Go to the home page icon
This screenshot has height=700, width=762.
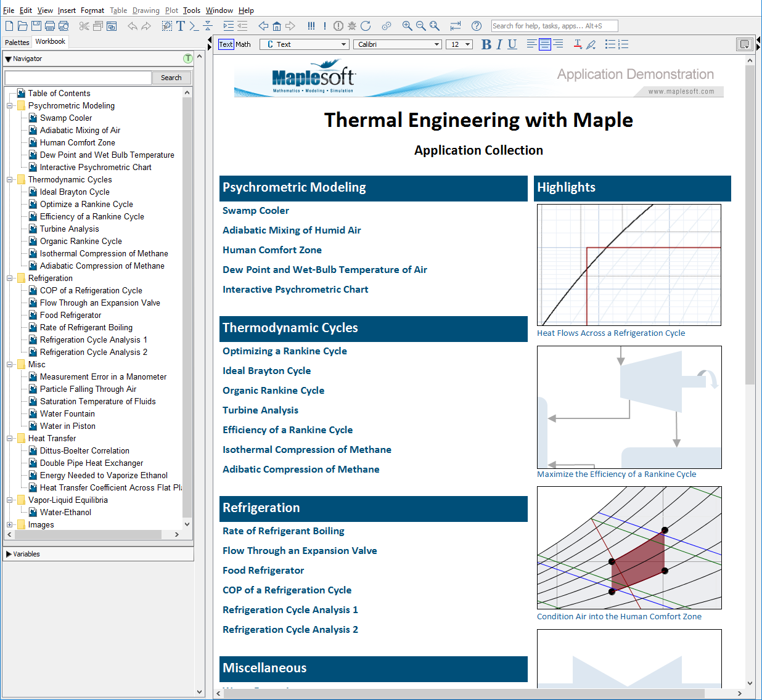277,26
